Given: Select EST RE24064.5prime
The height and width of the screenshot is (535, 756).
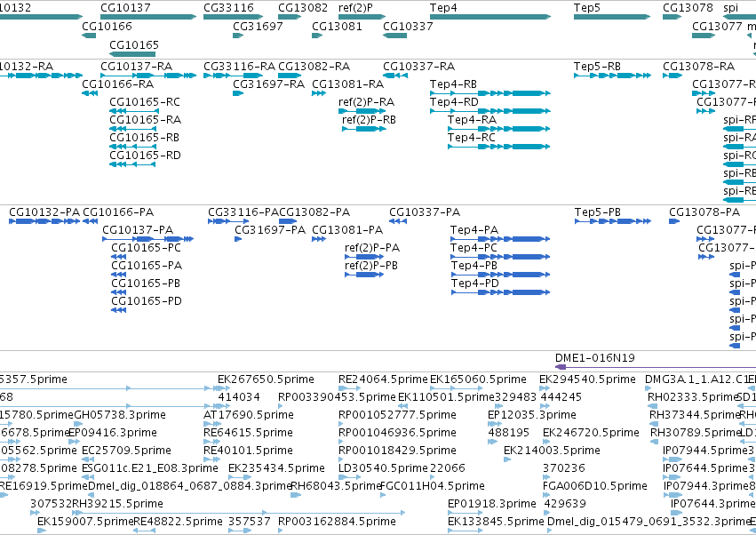Looking at the screenshot, I should [x=383, y=379].
